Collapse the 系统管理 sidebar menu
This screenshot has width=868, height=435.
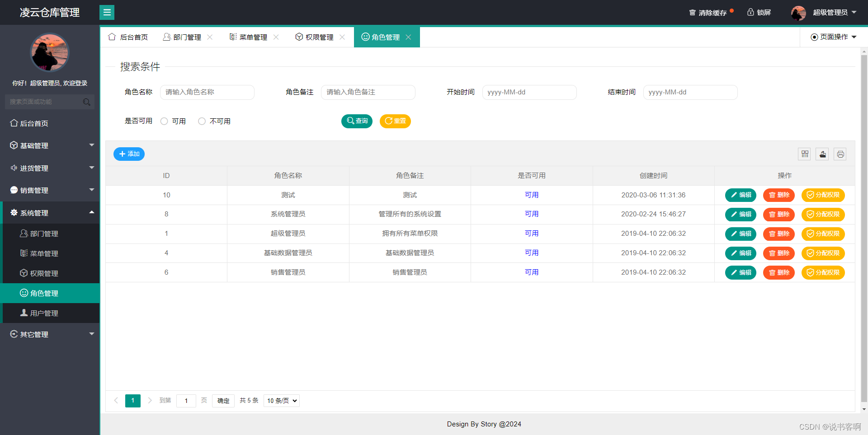pos(50,213)
